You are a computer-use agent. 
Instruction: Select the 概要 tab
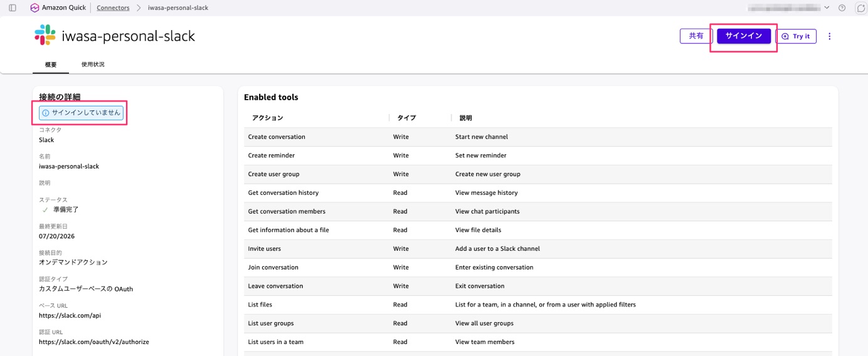51,65
